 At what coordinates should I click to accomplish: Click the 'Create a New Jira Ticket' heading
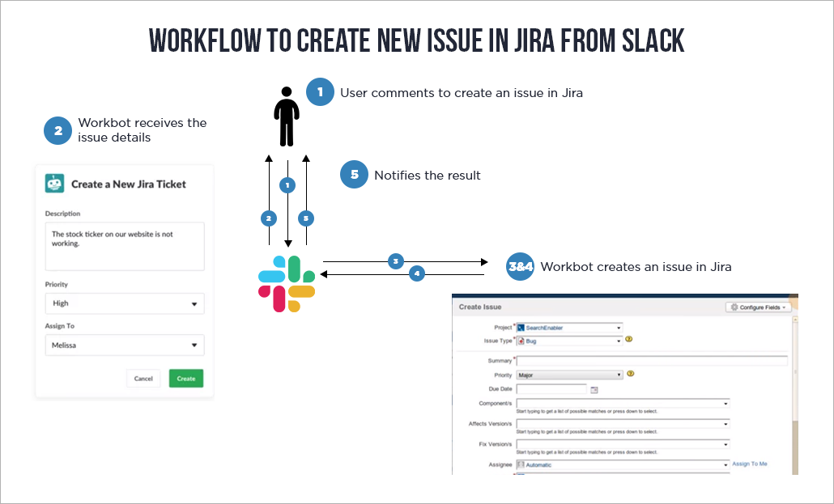pos(129,184)
